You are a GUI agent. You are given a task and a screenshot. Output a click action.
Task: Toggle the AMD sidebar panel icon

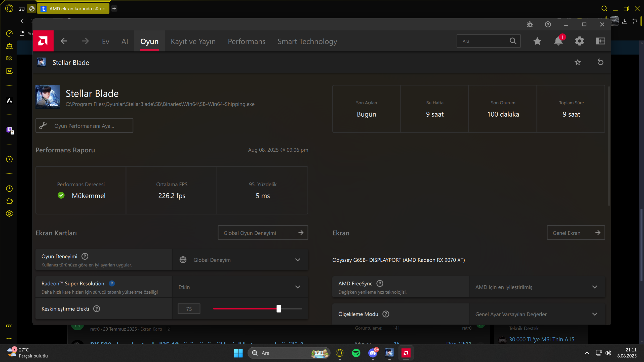tap(600, 41)
